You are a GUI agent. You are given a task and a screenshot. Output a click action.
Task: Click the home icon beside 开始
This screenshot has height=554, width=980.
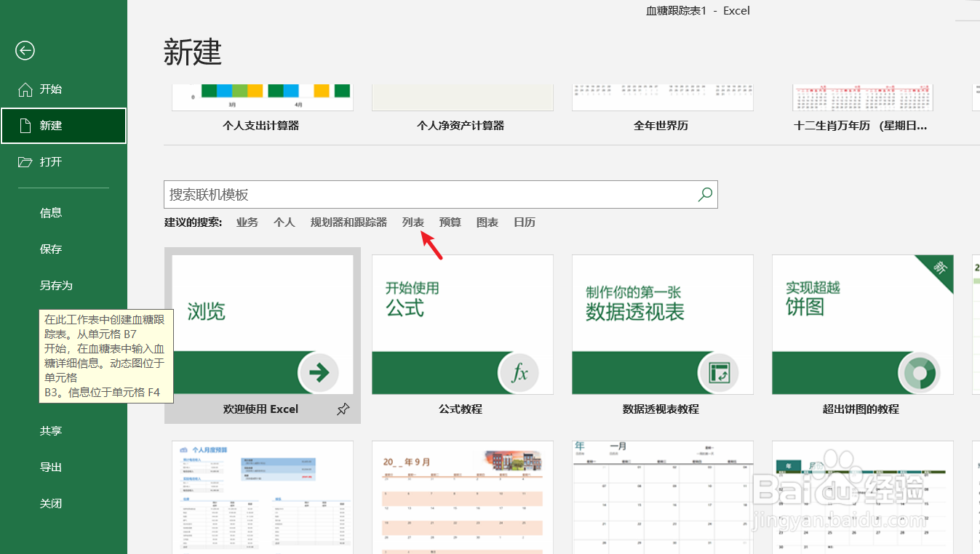(25, 89)
